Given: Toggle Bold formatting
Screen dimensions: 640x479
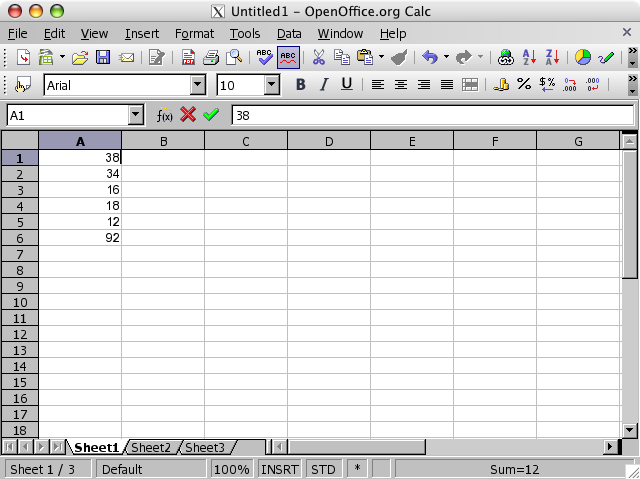Looking at the screenshot, I should coord(300,85).
